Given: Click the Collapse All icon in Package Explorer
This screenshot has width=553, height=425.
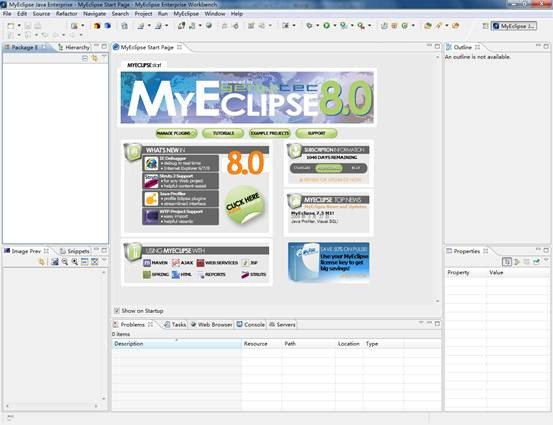Looking at the screenshot, I should [x=85, y=58].
